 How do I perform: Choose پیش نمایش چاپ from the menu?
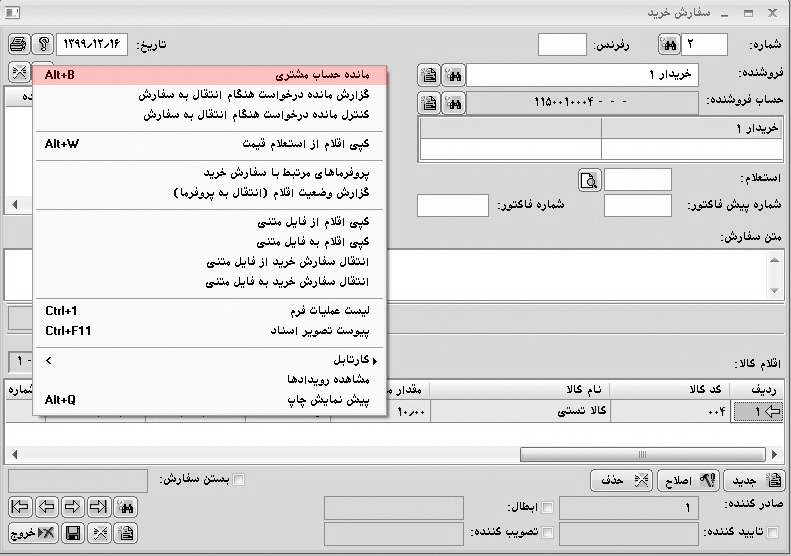click(x=210, y=400)
